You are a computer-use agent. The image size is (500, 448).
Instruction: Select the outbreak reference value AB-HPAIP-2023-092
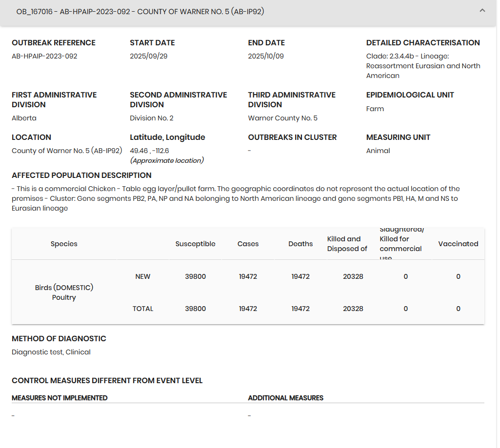click(44, 56)
